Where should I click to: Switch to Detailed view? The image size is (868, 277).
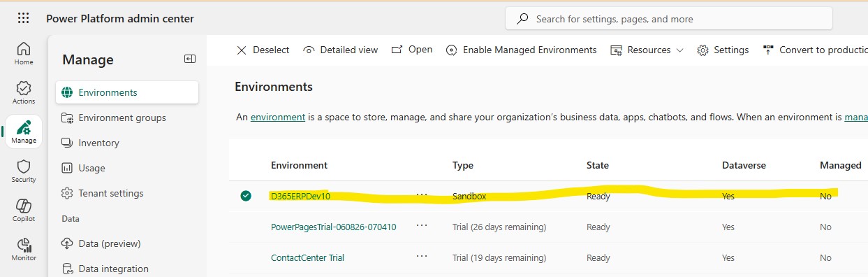click(x=341, y=50)
